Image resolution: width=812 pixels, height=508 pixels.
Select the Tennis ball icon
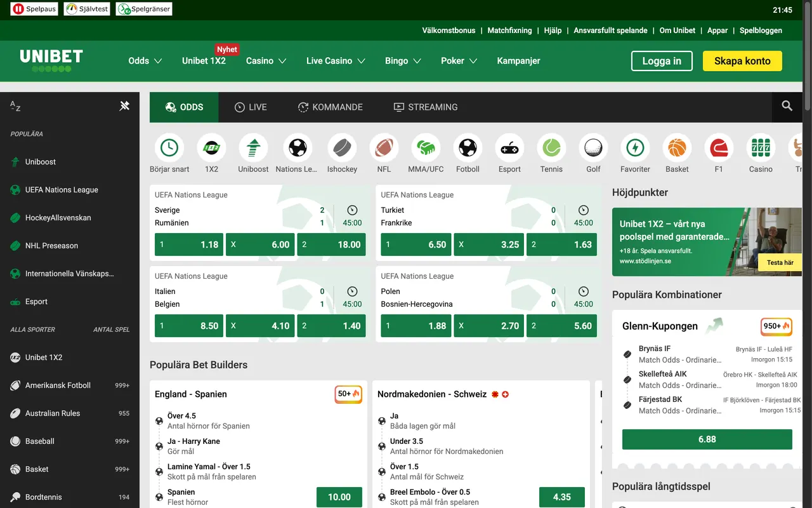point(551,148)
